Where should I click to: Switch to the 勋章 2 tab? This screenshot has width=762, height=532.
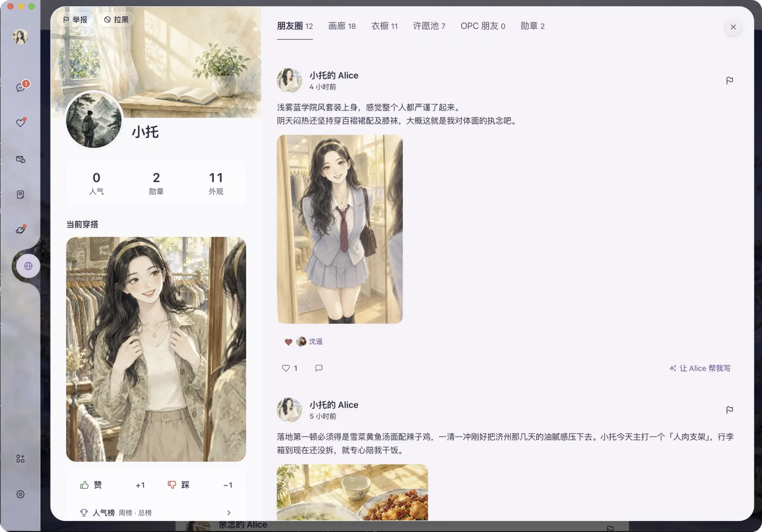(532, 26)
